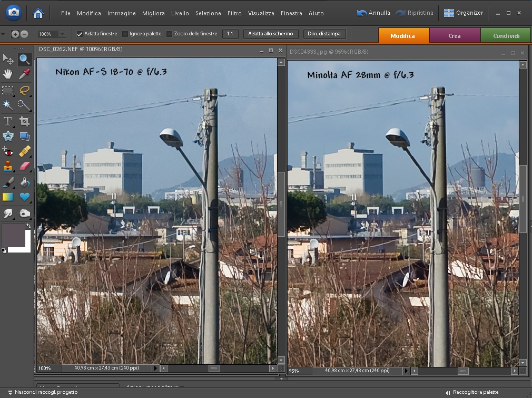The height and width of the screenshot is (398, 532).
Task: Select the Gradient tool
Action: 8,197
